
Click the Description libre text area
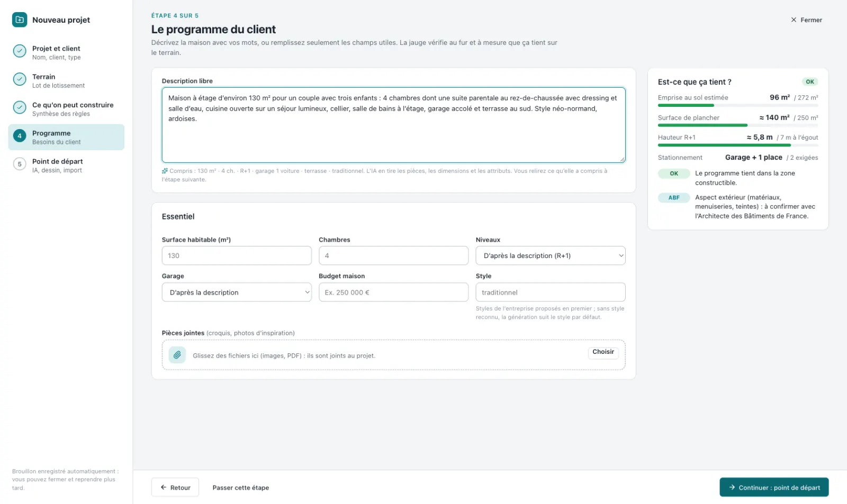[x=393, y=125]
